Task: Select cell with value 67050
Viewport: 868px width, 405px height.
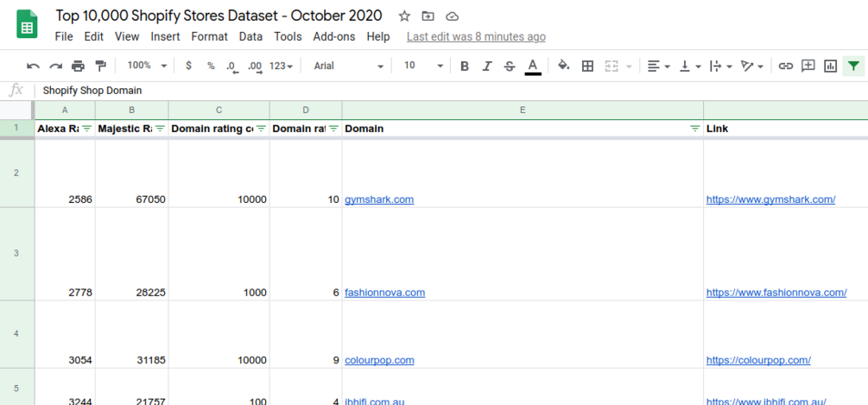Action: [x=132, y=172]
